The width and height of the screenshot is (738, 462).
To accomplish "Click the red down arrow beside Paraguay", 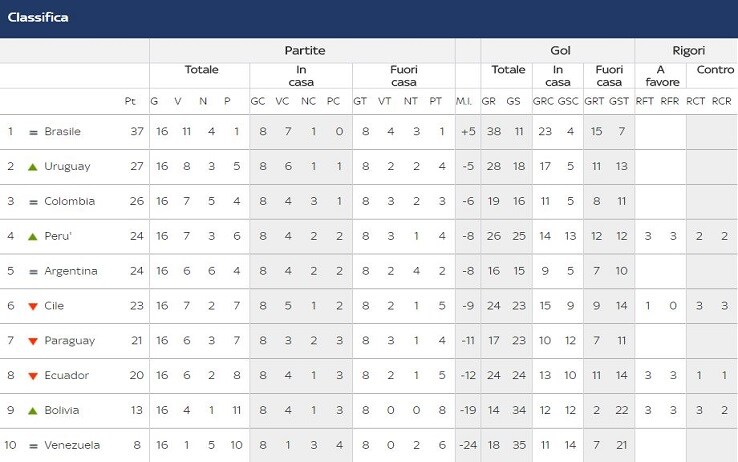I will point(32,341).
